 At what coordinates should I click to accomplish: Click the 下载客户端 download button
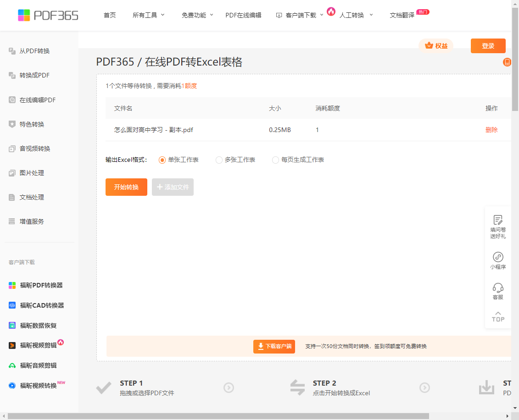point(274,346)
